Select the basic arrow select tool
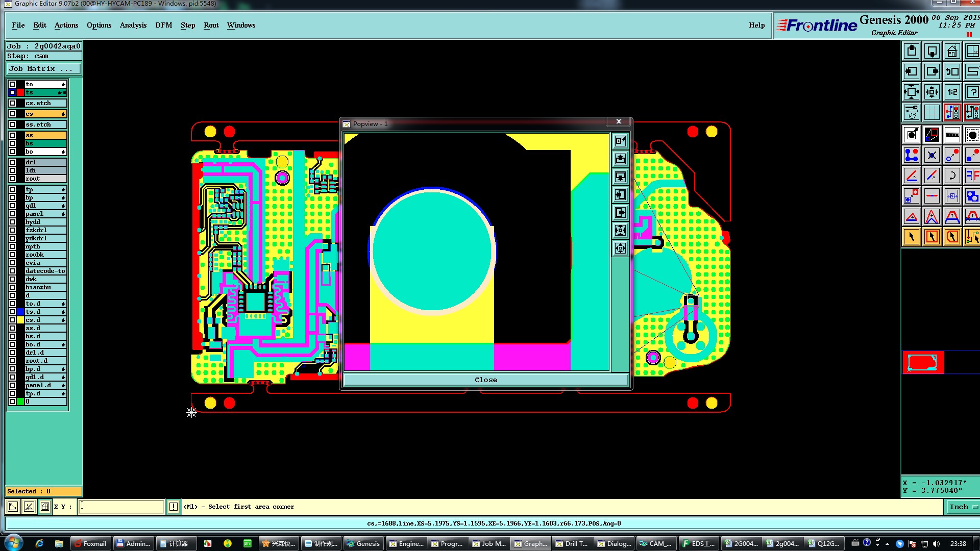980x551 pixels. click(x=912, y=237)
